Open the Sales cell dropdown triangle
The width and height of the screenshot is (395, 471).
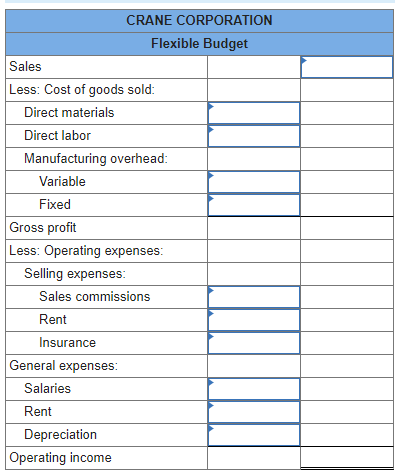pyautogui.click(x=304, y=60)
